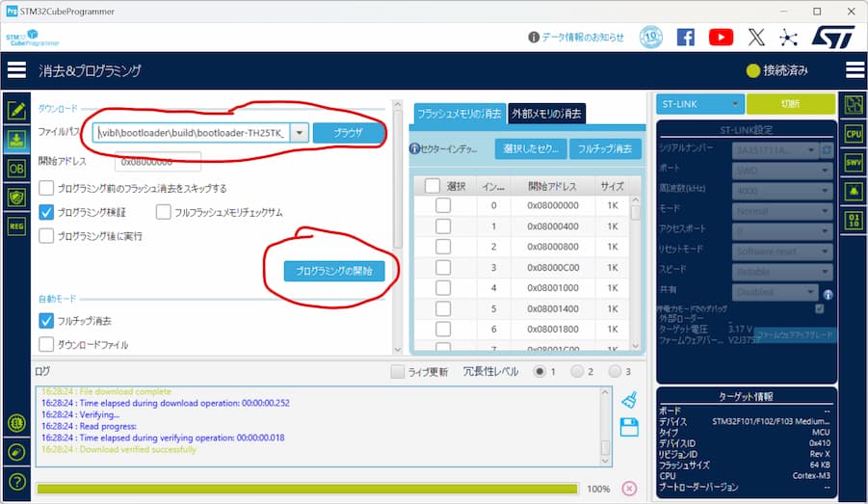Switch to the flash memory erase tab
868x504 pixels.
coord(459,114)
